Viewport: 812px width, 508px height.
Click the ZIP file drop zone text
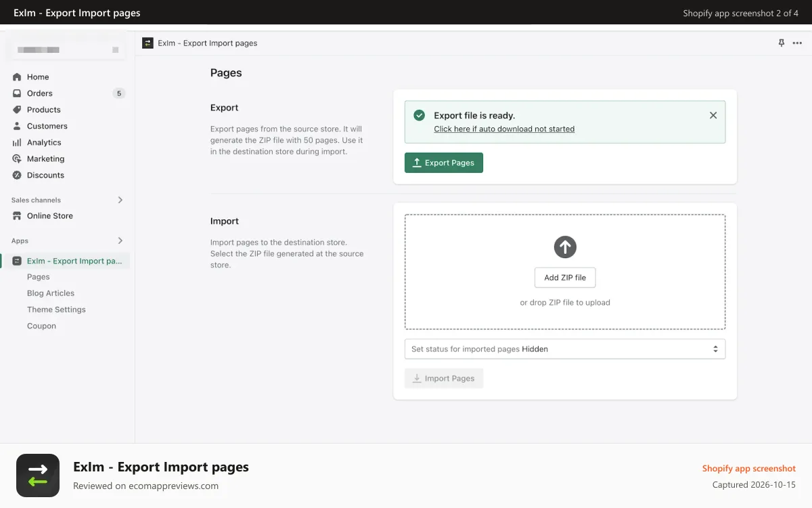[565, 303]
